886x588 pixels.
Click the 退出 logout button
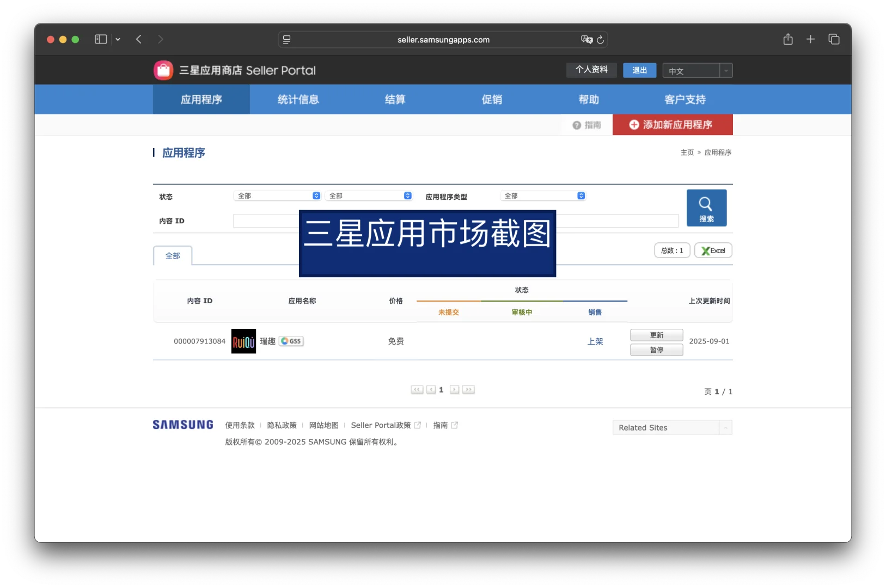[639, 70]
